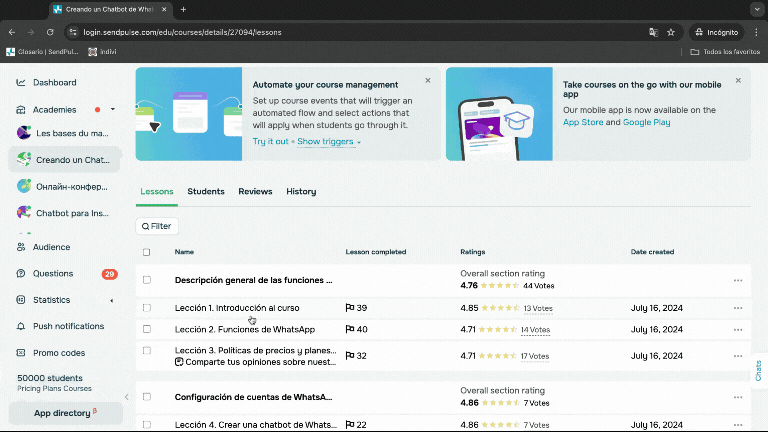Open the App Store link
Image resolution: width=768 pixels, height=432 pixels.
click(x=583, y=122)
